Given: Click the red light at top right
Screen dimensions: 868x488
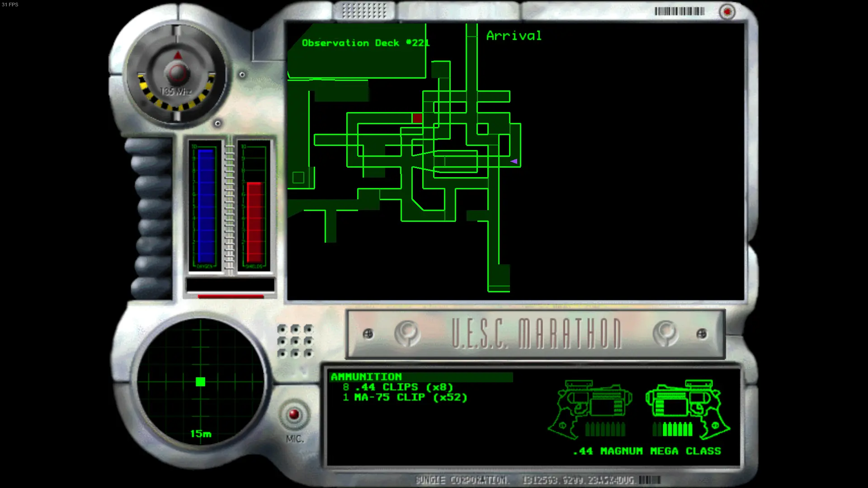Looking at the screenshot, I should coord(727,12).
